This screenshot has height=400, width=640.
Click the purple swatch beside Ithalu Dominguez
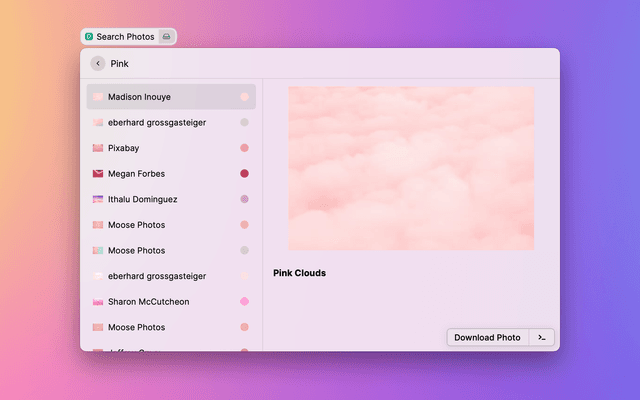tap(244, 199)
